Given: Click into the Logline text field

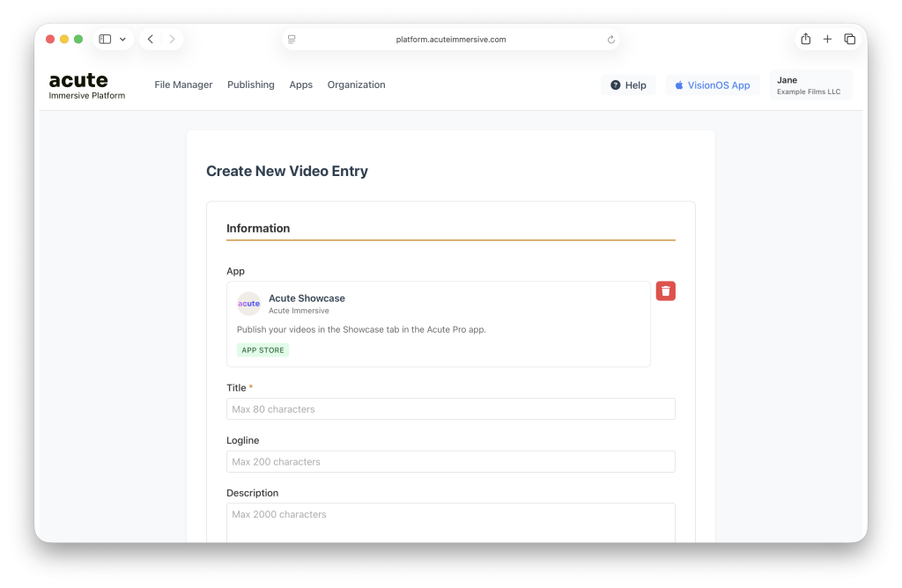Looking at the screenshot, I should pos(450,462).
